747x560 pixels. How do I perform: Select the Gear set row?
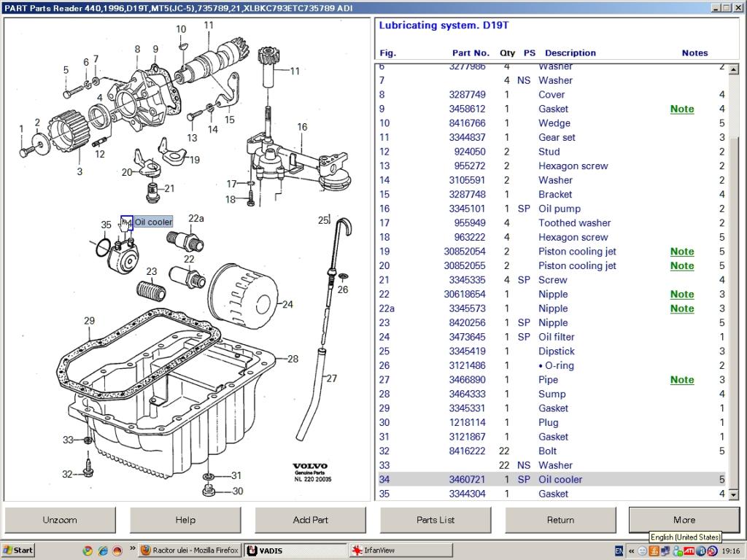point(551,138)
